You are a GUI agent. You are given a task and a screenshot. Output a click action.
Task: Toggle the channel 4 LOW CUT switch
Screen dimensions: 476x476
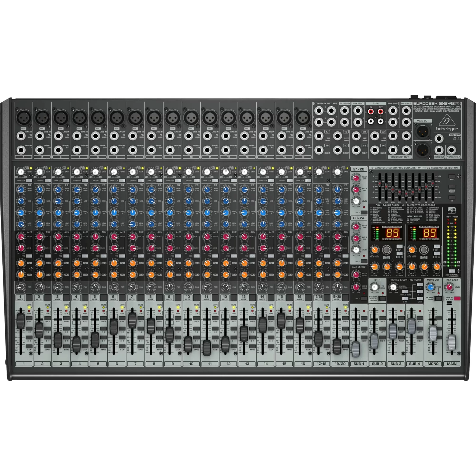point(85,181)
